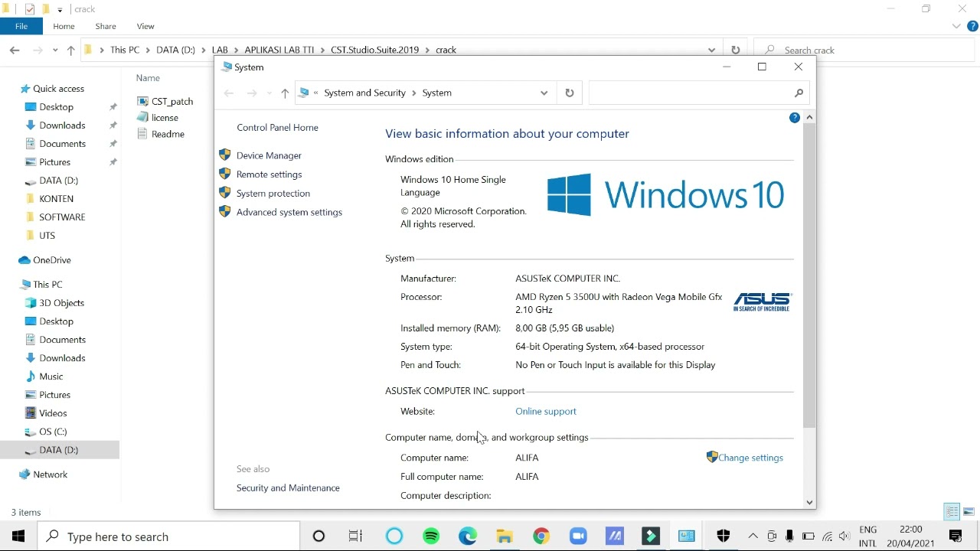Open SOFTWARE folder in navigation pane

pos(63,217)
